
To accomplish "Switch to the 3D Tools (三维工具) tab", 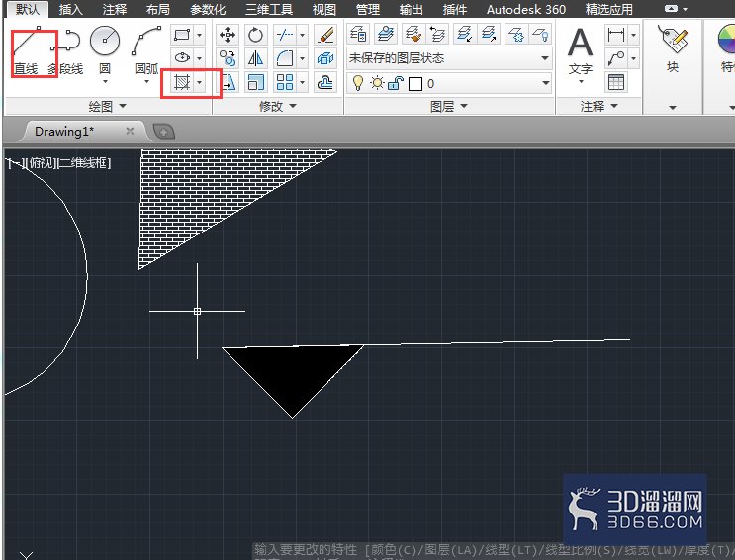I will point(269,9).
